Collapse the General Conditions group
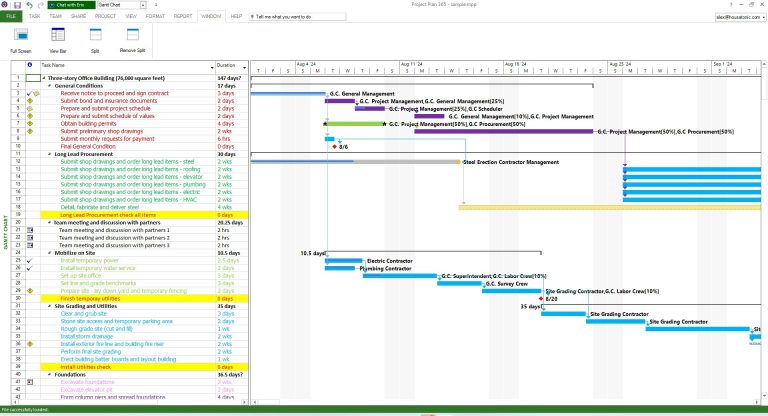Screen dimensions: 768x416 click(50, 86)
